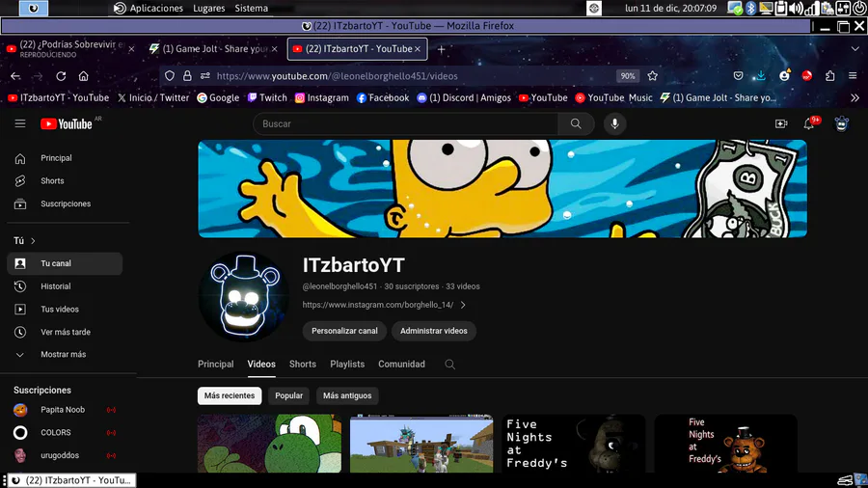Viewport: 868px width, 488px height.
Task: Open Shorts in the sidebar
Action: [65, 181]
